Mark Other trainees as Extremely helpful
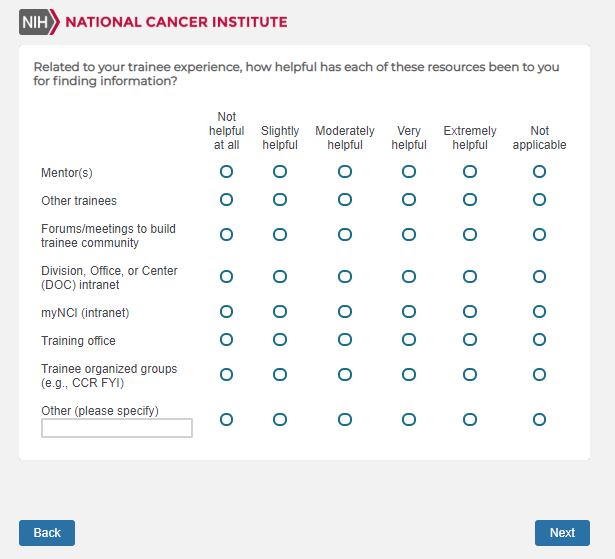615x559 pixels. coord(470,200)
